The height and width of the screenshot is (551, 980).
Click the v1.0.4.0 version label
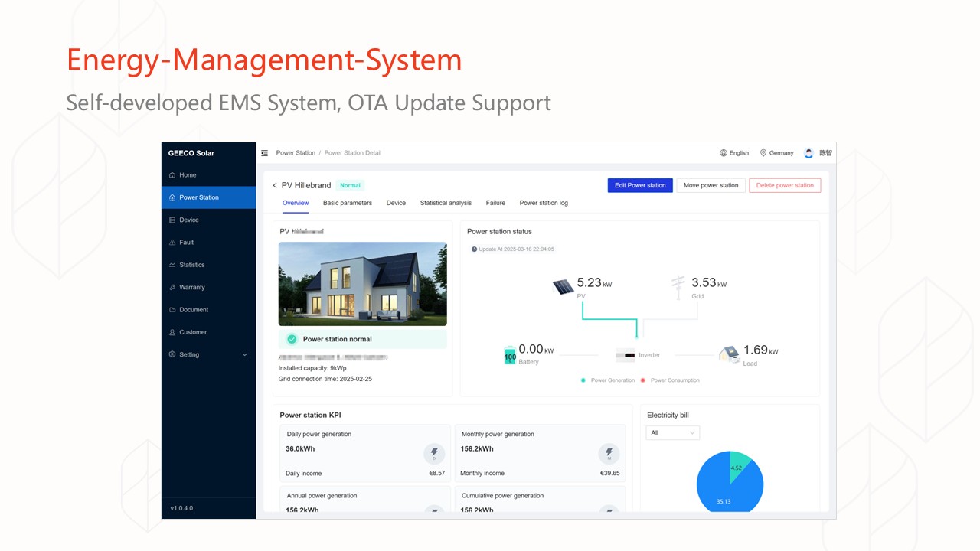181,508
